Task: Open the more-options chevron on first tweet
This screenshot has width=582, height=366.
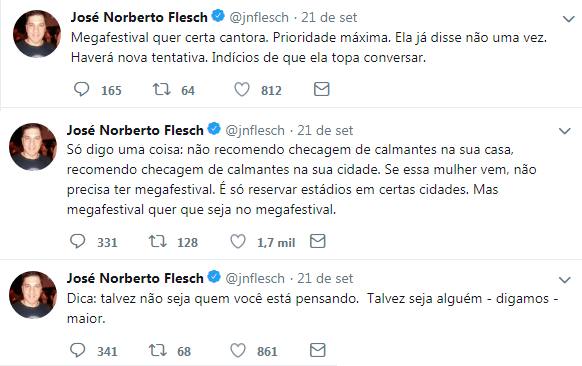Action: 568,19
